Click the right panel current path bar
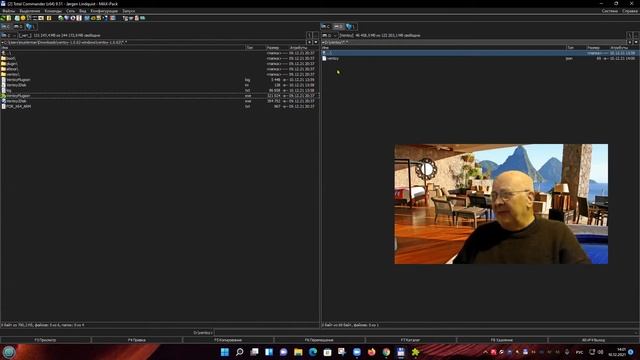Image resolution: width=640 pixels, height=360 pixels. (x=474, y=42)
